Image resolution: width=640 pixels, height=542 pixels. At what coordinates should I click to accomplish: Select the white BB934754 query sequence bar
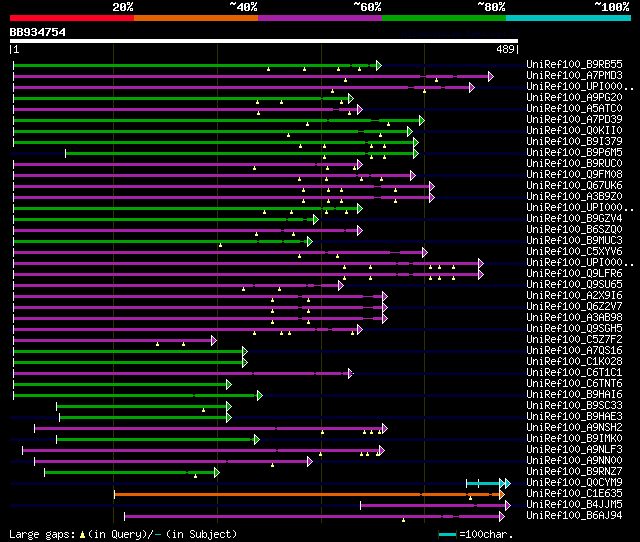(x=264, y=41)
